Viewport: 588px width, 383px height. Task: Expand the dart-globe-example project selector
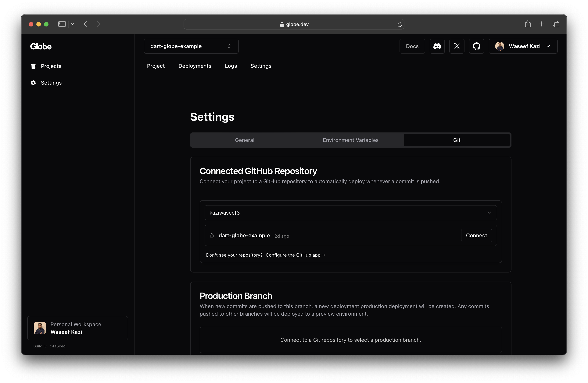(191, 46)
